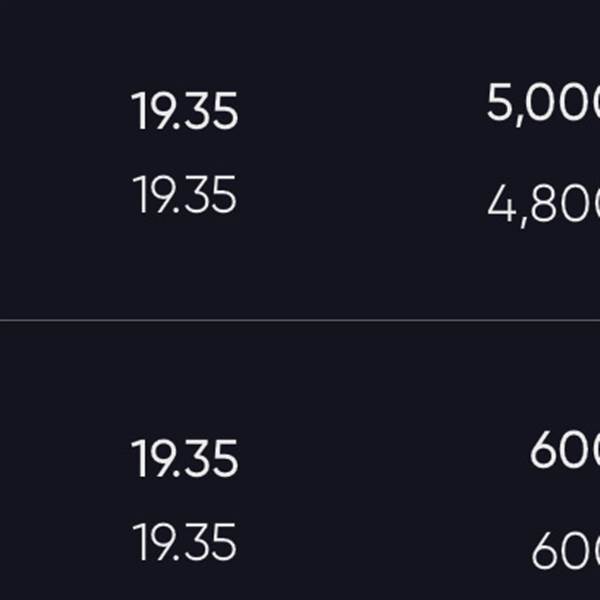Select the 5,000 quantity value
Image resolution: width=600 pixels, height=600 pixels.
point(543,103)
